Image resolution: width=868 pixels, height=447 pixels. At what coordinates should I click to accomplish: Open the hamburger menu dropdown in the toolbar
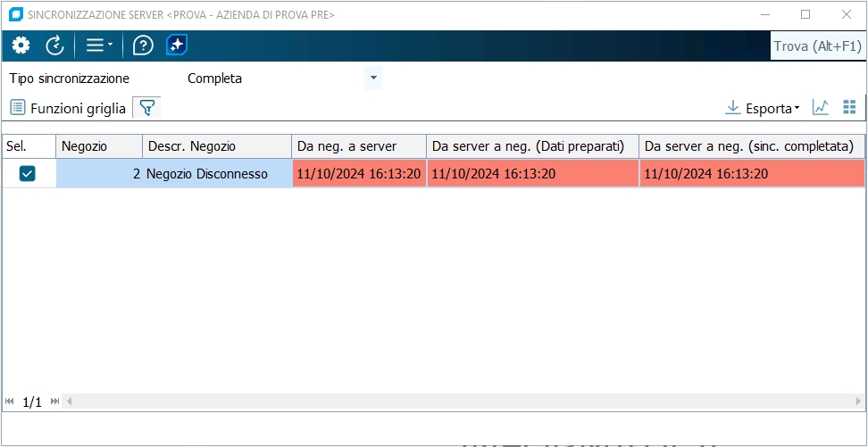click(99, 46)
